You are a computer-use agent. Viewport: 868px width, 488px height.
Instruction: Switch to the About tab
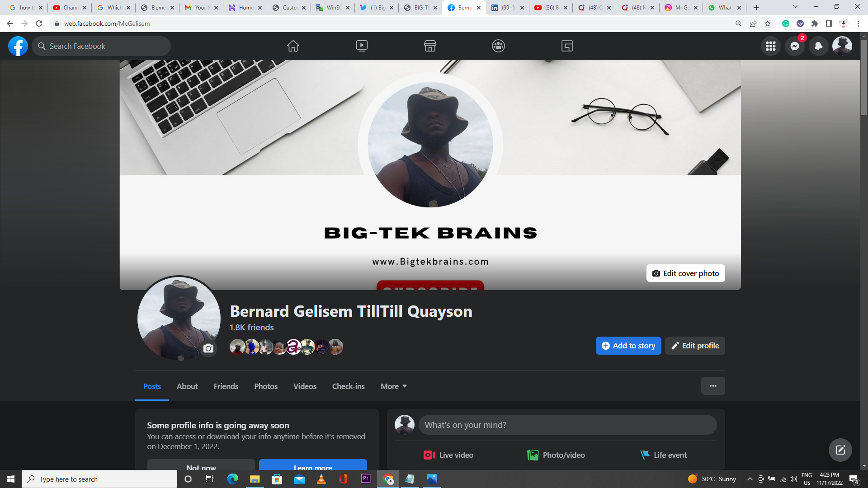(187, 386)
